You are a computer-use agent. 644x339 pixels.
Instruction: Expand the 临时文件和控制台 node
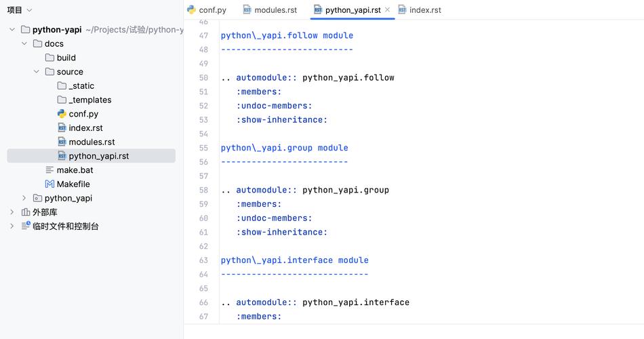[12, 226]
